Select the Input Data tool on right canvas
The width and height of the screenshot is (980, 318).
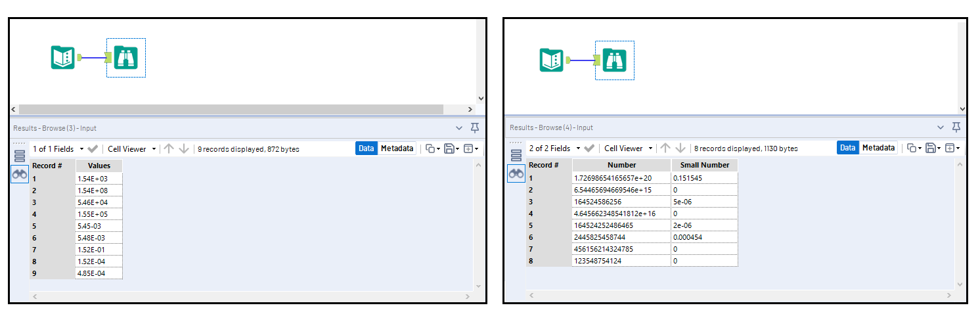click(x=552, y=60)
